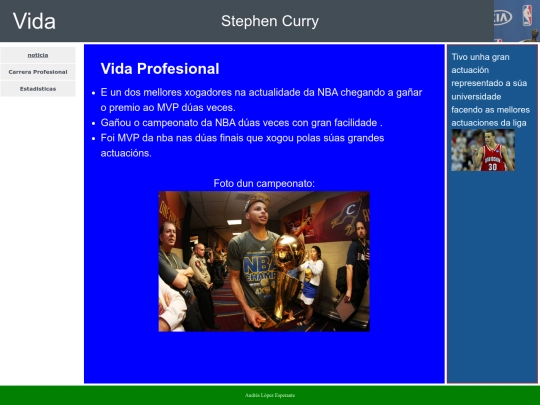Click the 'Andrés López Esperante' footer text
Image resolution: width=540 pixels, height=405 pixels.
coord(270,395)
